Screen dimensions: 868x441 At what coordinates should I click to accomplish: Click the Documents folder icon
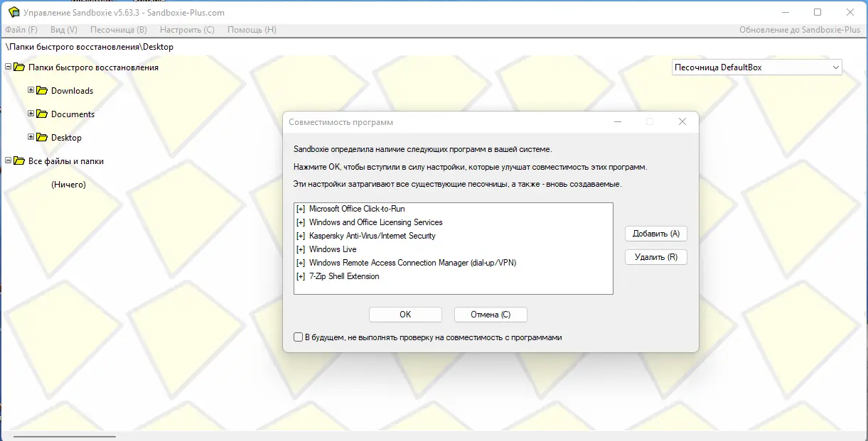coord(42,114)
